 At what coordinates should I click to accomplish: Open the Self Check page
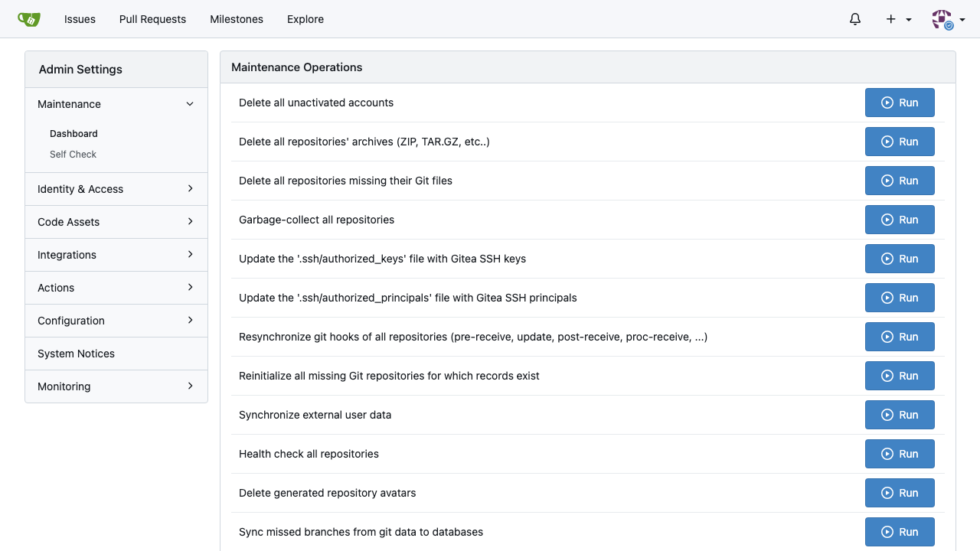(73, 154)
